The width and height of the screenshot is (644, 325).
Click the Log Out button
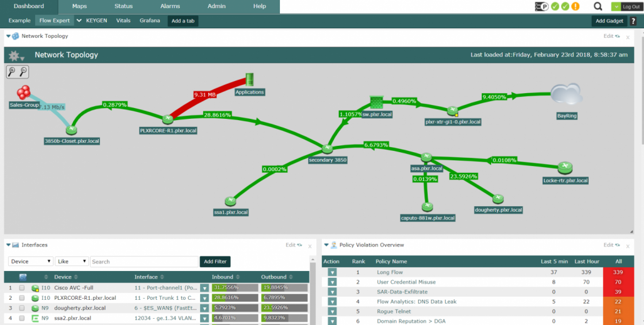coord(631,6)
